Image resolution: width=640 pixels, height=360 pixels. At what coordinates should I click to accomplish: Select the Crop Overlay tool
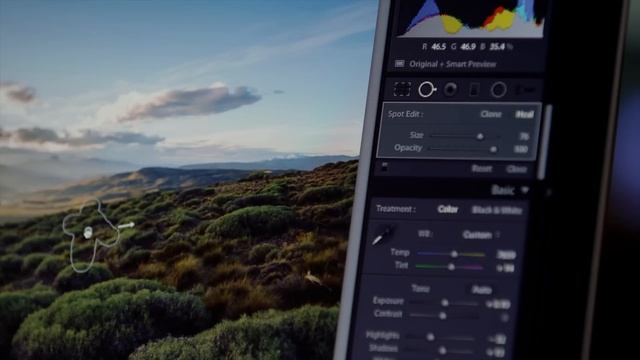(402, 89)
